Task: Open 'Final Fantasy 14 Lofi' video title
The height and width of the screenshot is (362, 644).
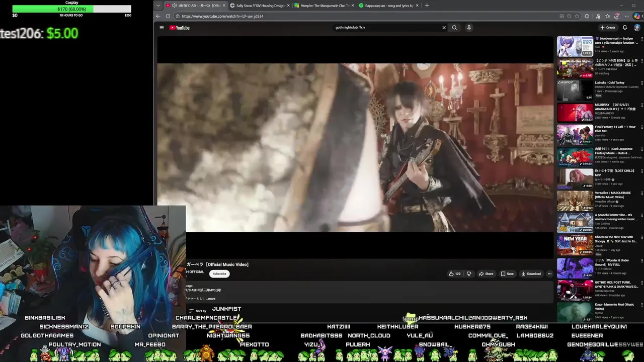Action: (615, 129)
